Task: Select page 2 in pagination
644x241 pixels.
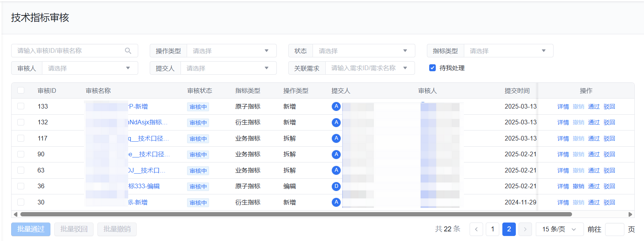Action: click(509, 229)
